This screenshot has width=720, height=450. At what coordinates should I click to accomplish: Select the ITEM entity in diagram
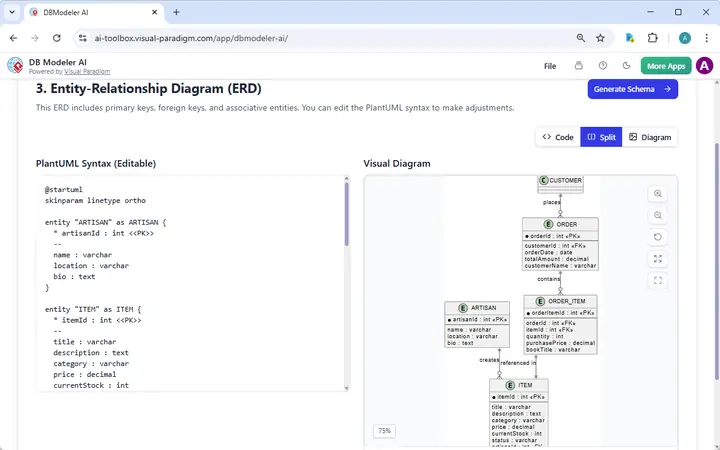(x=519, y=412)
